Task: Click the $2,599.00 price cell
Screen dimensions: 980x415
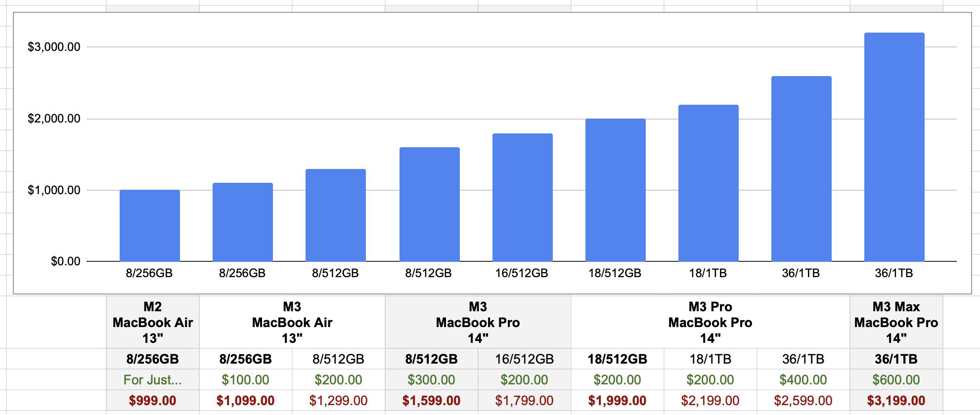Action: point(803,401)
